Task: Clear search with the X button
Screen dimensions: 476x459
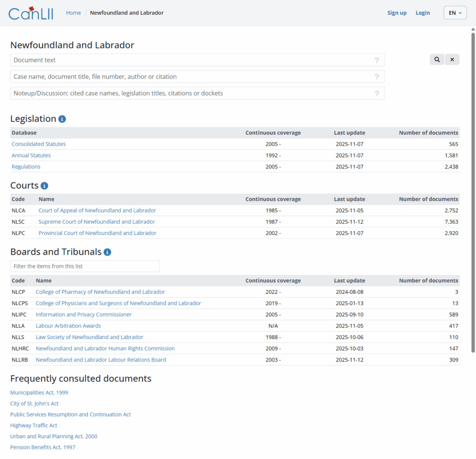Action: [x=452, y=60]
